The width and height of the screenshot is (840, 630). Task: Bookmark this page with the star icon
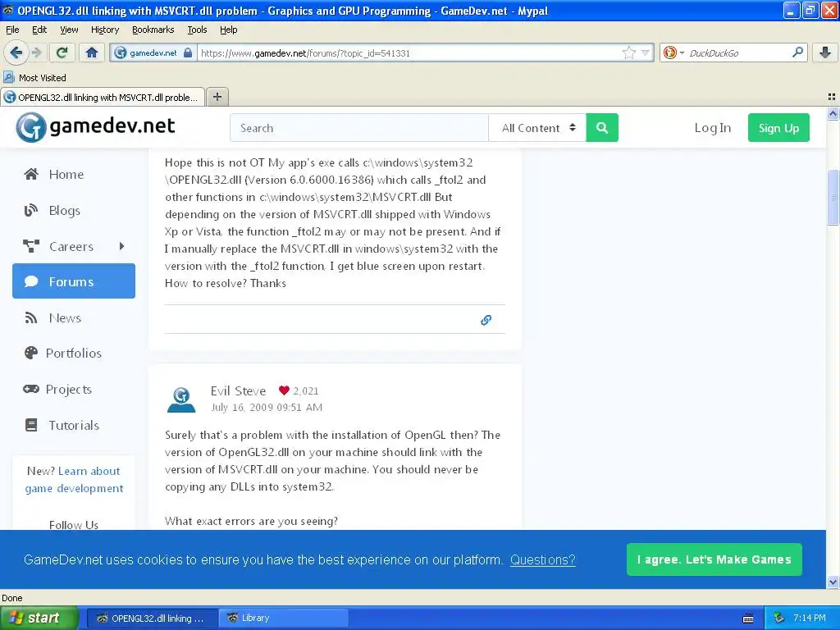coord(629,52)
